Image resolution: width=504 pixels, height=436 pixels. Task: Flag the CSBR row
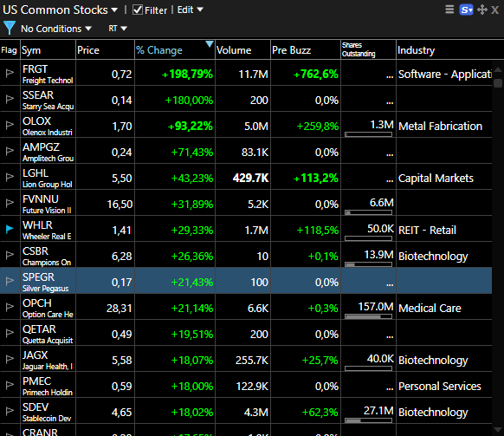[10, 255]
